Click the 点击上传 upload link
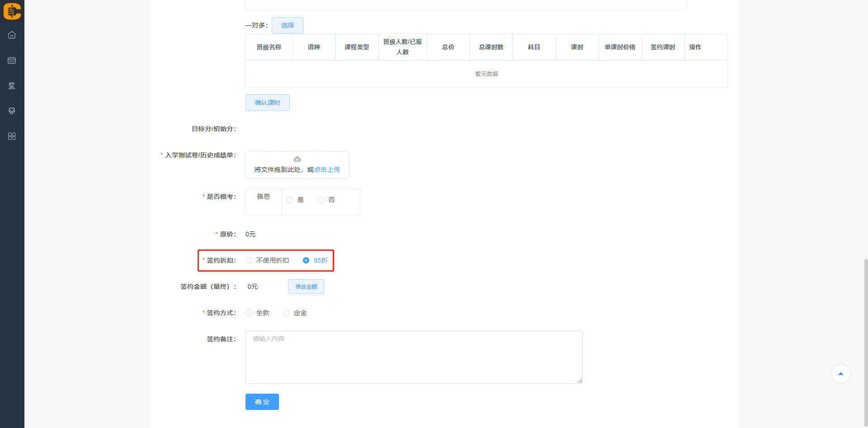Viewport: 868px width, 428px height. [327, 169]
